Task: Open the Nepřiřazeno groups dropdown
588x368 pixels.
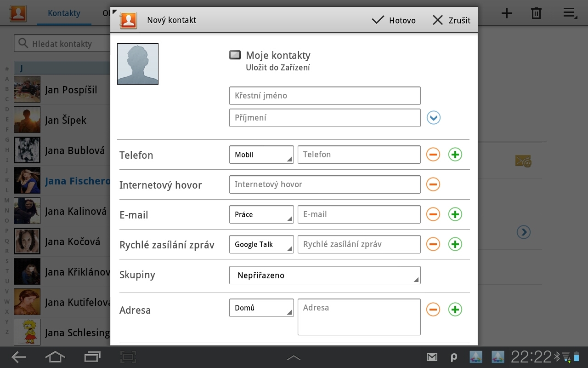Action: click(x=324, y=275)
